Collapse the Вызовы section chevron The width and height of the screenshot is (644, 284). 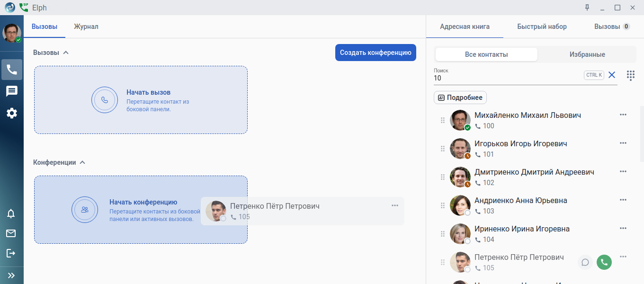point(66,53)
